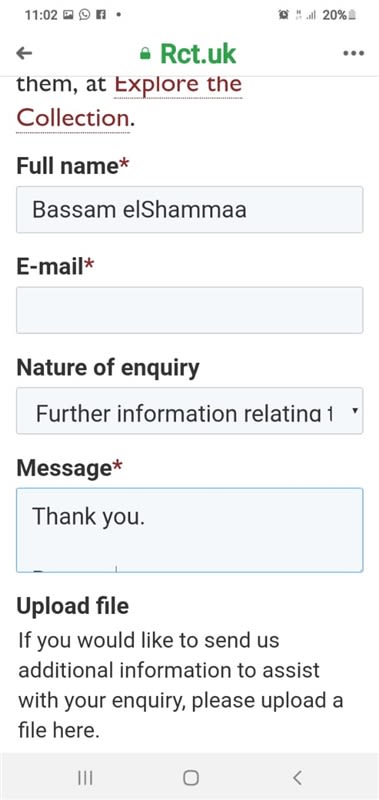Tap the Upload file heading
The height and width of the screenshot is (800, 379).
pos(72,606)
